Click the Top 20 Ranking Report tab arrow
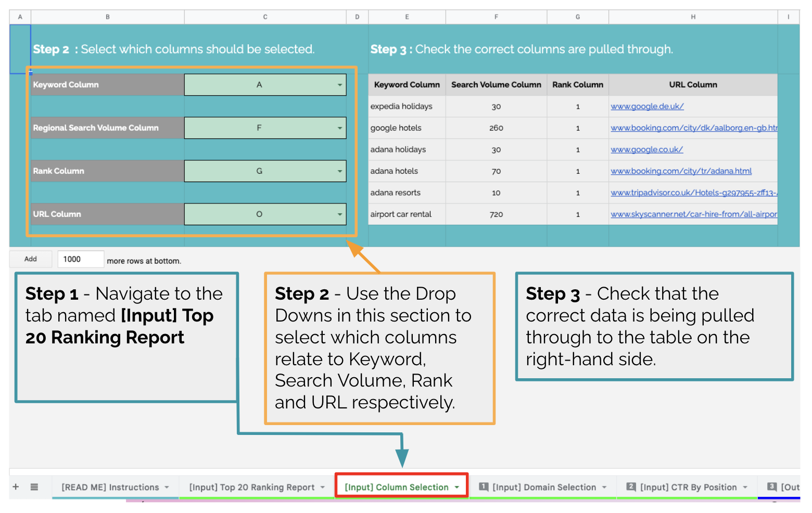 [323, 488]
